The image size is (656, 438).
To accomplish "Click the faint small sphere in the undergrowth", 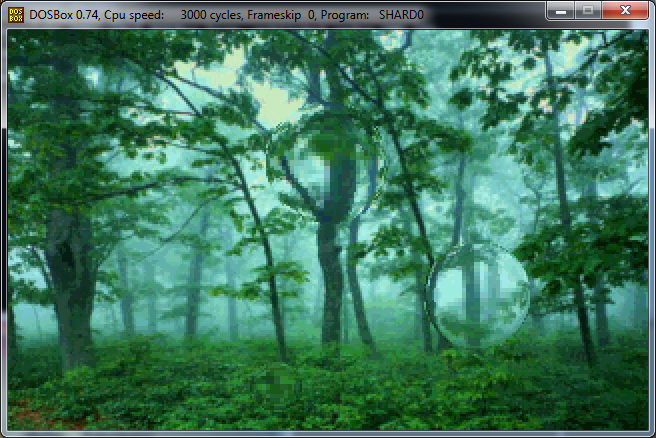I will click(277, 387).
